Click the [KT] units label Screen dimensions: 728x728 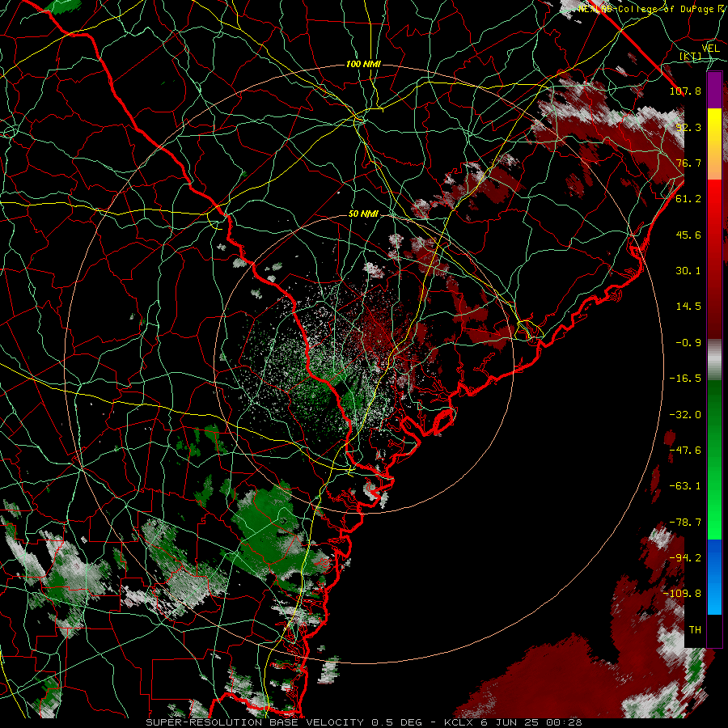point(691,56)
